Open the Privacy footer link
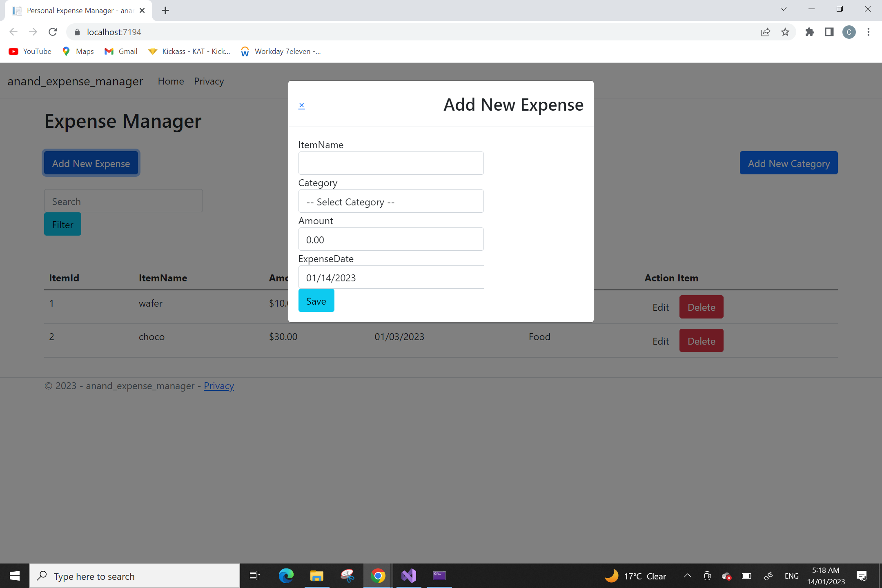 point(219,385)
